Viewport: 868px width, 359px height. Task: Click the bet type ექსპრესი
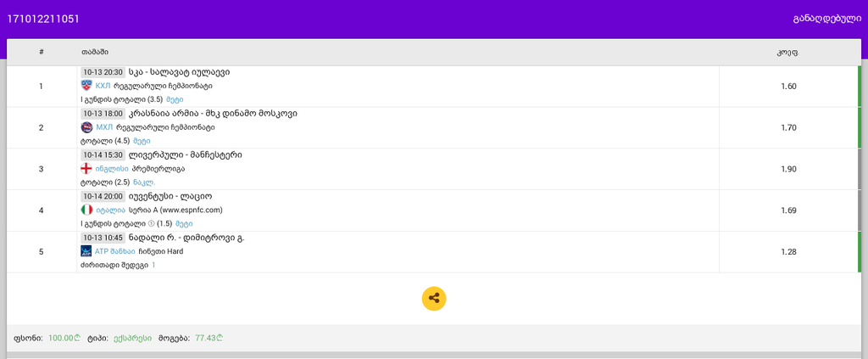tap(132, 338)
